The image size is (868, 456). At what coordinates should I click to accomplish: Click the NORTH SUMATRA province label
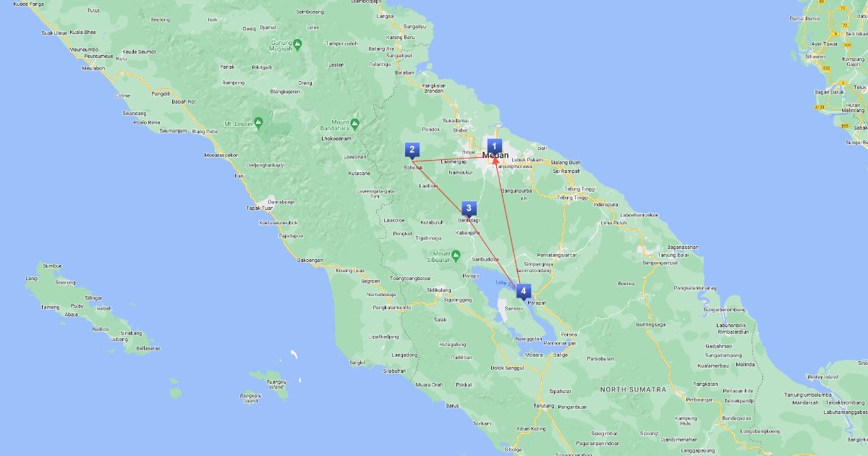(x=632, y=389)
